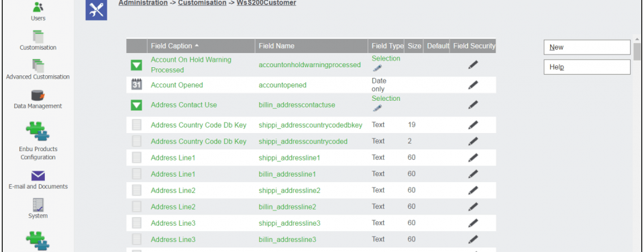Open Advanced Customisation sidebar icon

(38, 66)
